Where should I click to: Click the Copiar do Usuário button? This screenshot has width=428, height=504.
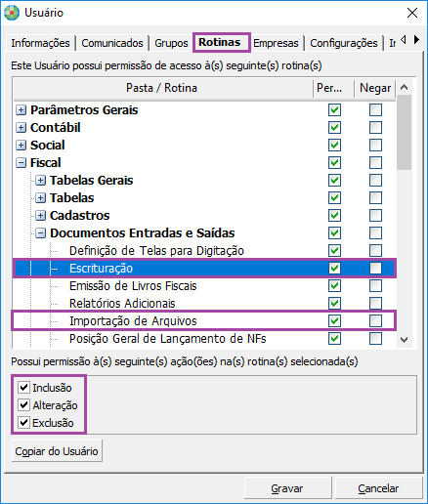coord(57,451)
